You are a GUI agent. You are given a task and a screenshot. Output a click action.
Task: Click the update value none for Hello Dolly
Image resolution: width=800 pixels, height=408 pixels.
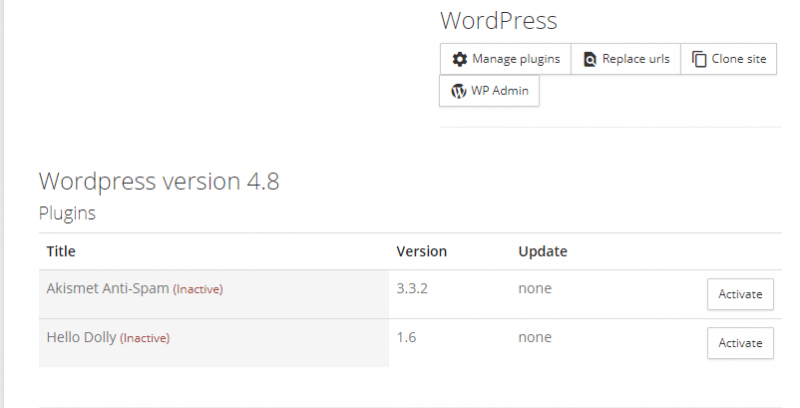pos(535,338)
